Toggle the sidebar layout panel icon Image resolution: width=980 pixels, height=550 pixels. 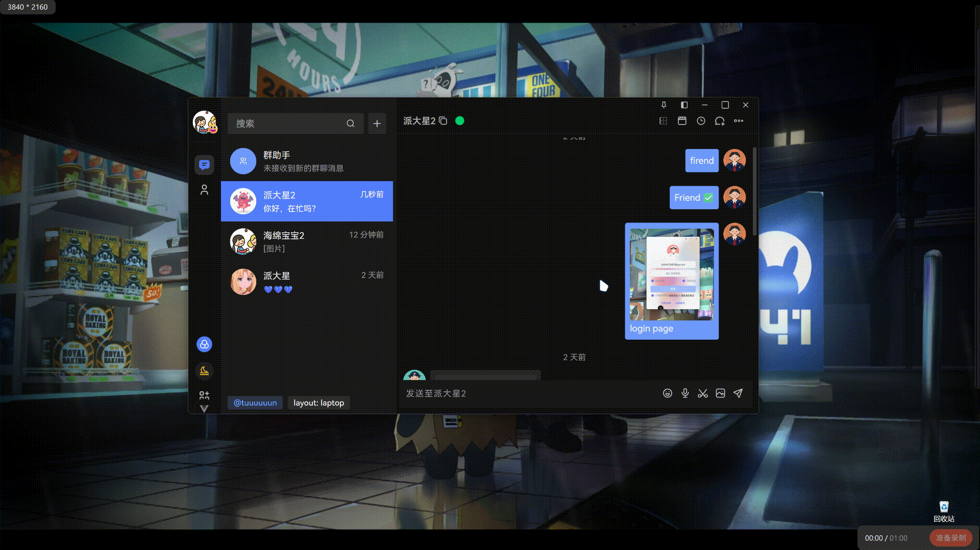pyautogui.click(x=684, y=105)
